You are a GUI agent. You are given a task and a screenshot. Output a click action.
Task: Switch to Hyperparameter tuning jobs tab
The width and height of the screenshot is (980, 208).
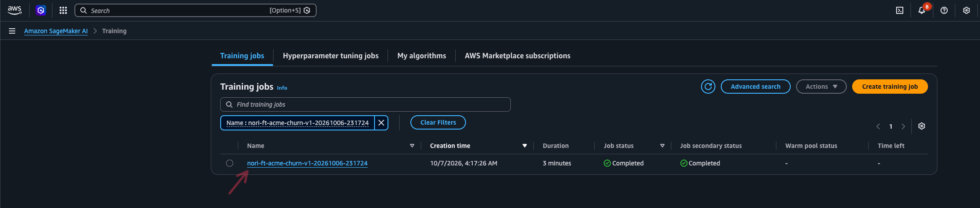[x=331, y=56]
